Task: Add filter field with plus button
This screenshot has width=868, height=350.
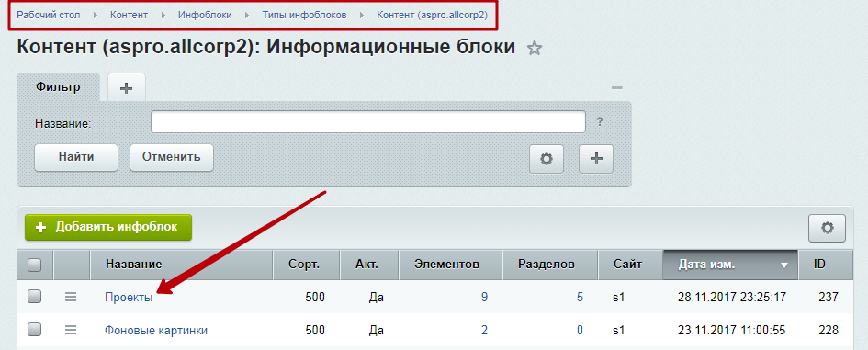Action: click(596, 159)
